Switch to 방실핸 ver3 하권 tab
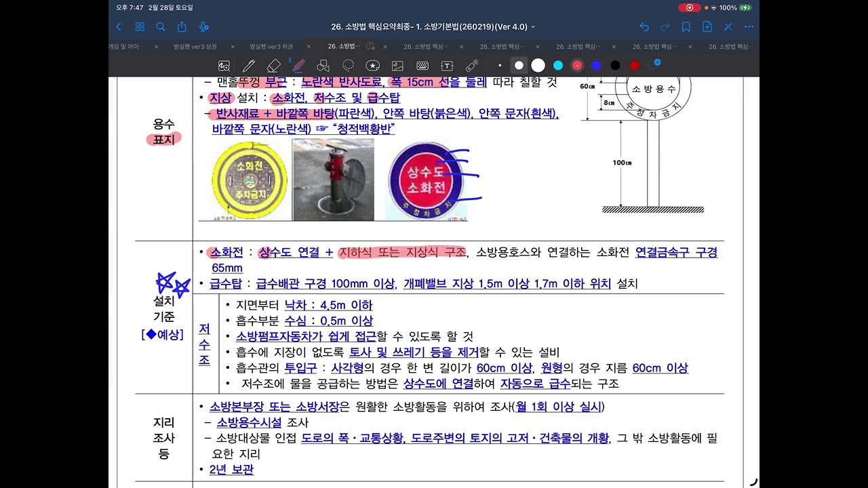868x488 pixels. click(271, 47)
